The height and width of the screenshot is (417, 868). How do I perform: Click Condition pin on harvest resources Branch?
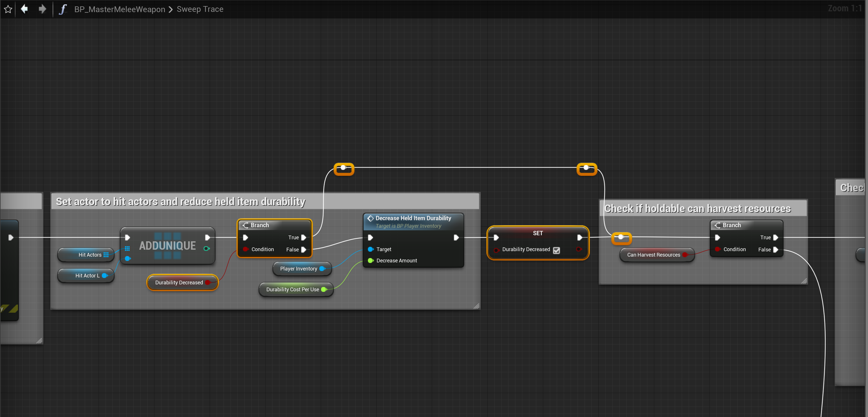(717, 249)
